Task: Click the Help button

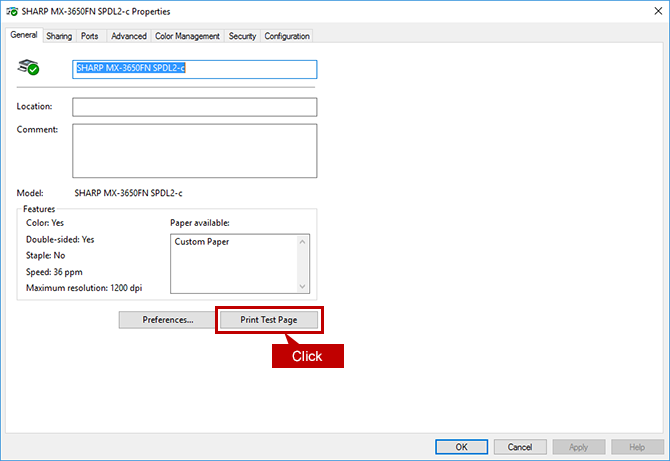Action: (637, 447)
